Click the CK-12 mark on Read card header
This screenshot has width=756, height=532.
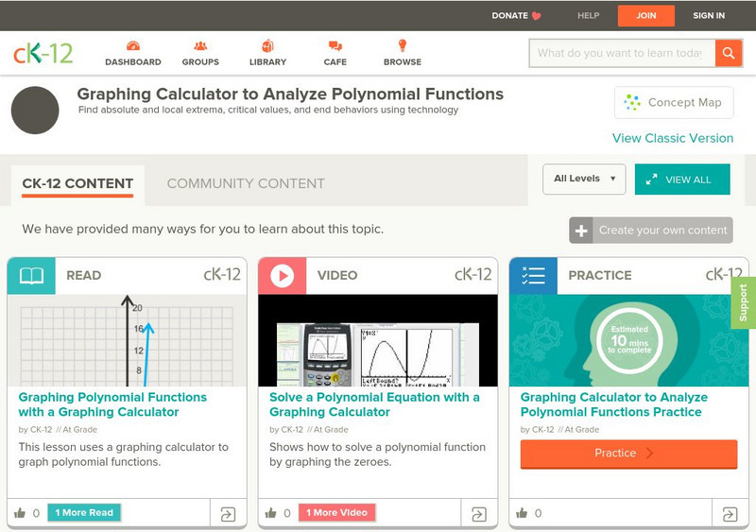(x=222, y=275)
